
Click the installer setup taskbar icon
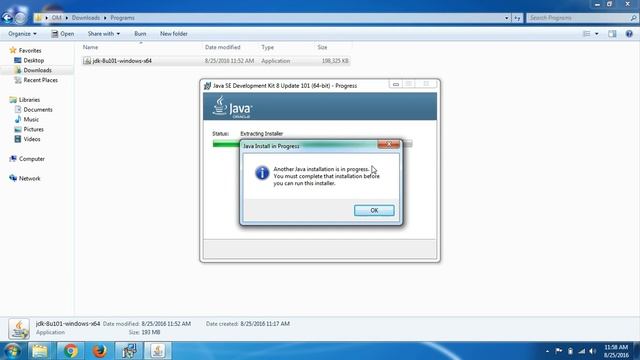pos(129,351)
